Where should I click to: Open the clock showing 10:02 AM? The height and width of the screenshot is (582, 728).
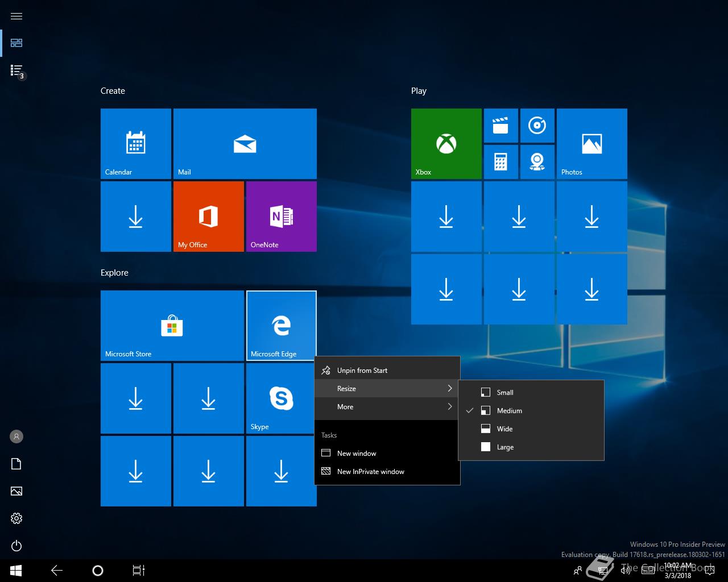pos(678,570)
